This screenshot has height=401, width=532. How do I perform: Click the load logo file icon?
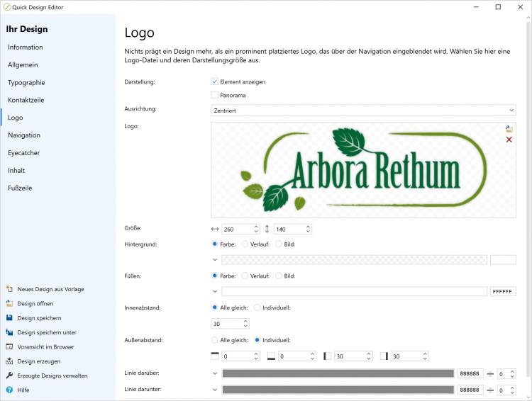pos(509,129)
